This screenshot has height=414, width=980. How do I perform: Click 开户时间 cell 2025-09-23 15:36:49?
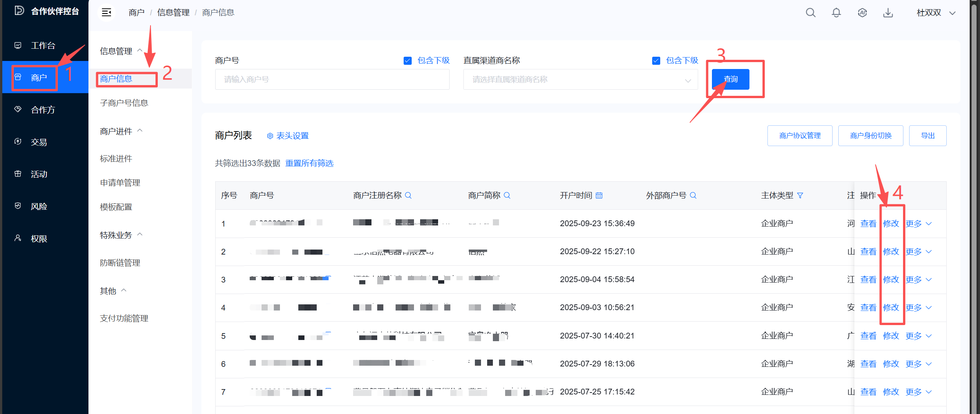click(x=597, y=223)
